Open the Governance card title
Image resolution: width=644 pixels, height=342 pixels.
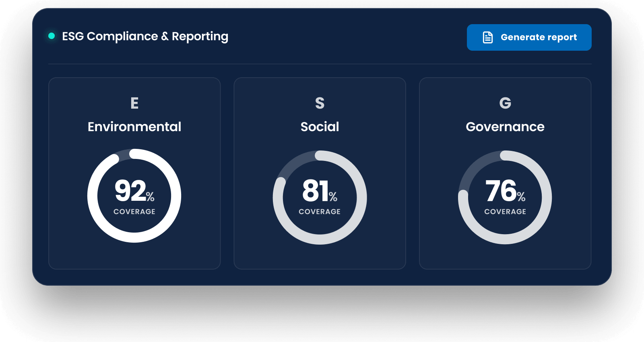point(505,127)
